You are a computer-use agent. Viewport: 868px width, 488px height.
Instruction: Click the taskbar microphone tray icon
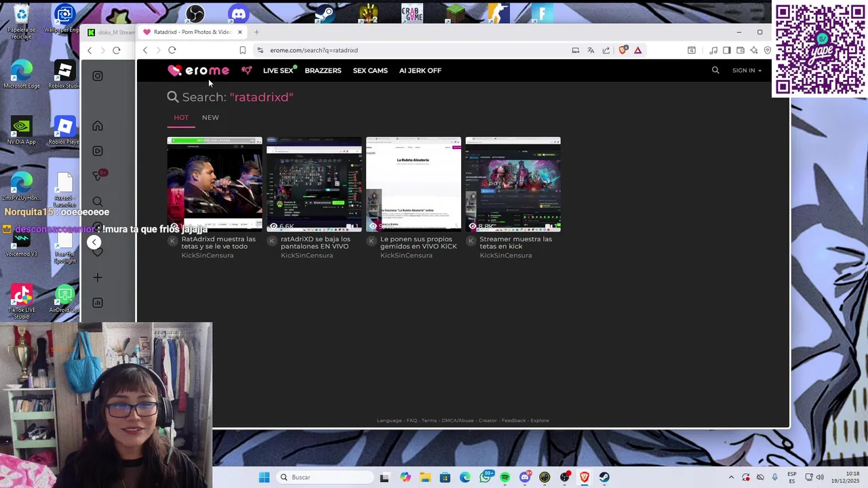[x=774, y=477]
